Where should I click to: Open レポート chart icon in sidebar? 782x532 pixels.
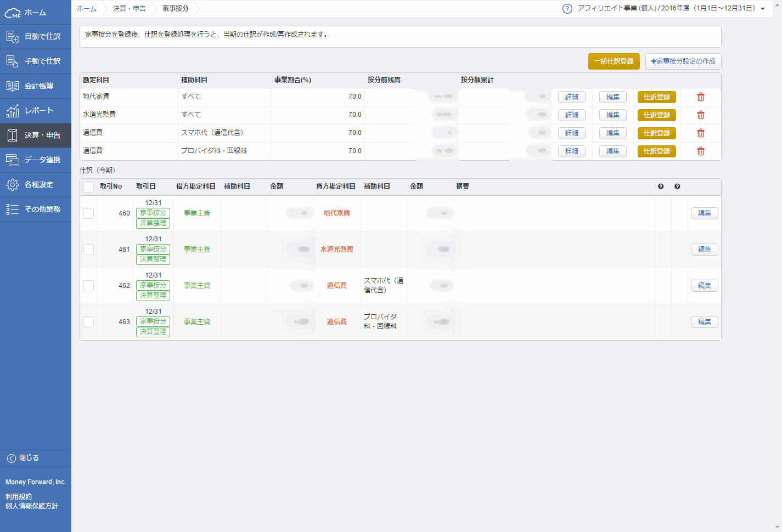coord(12,111)
